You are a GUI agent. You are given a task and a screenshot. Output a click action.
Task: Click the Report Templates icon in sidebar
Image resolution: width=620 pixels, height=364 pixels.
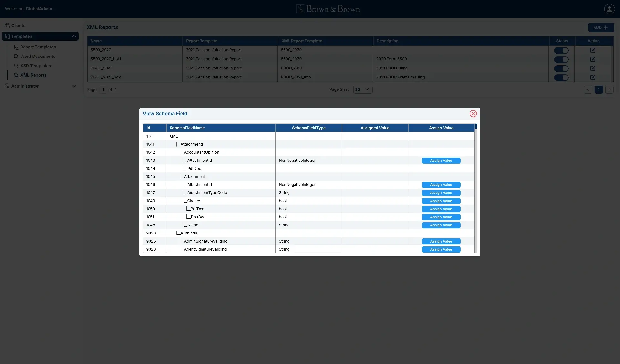click(16, 47)
